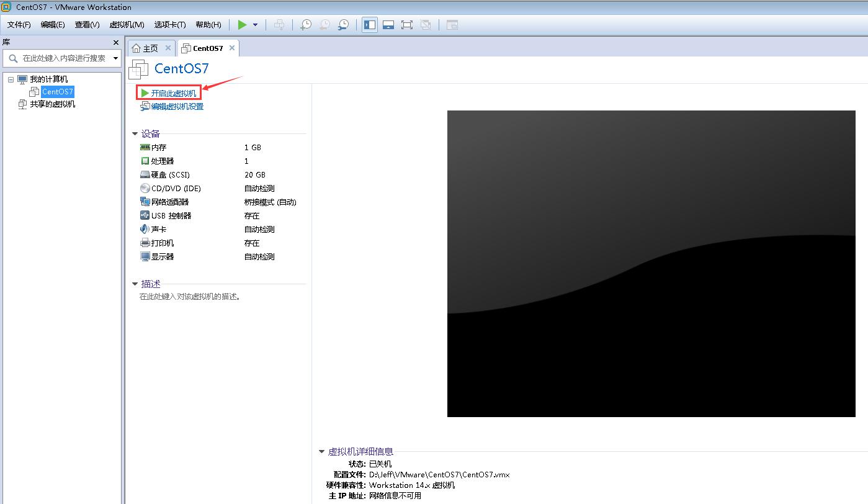Viewport: 868px width, 504px height.
Task: Click the full screen mode toolbar icon
Action: 407,25
